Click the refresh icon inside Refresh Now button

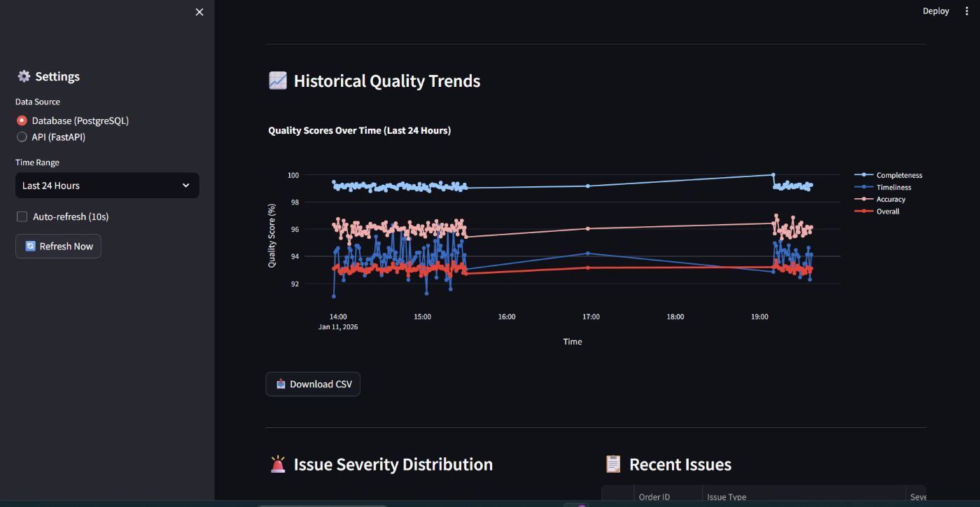pyautogui.click(x=29, y=246)
